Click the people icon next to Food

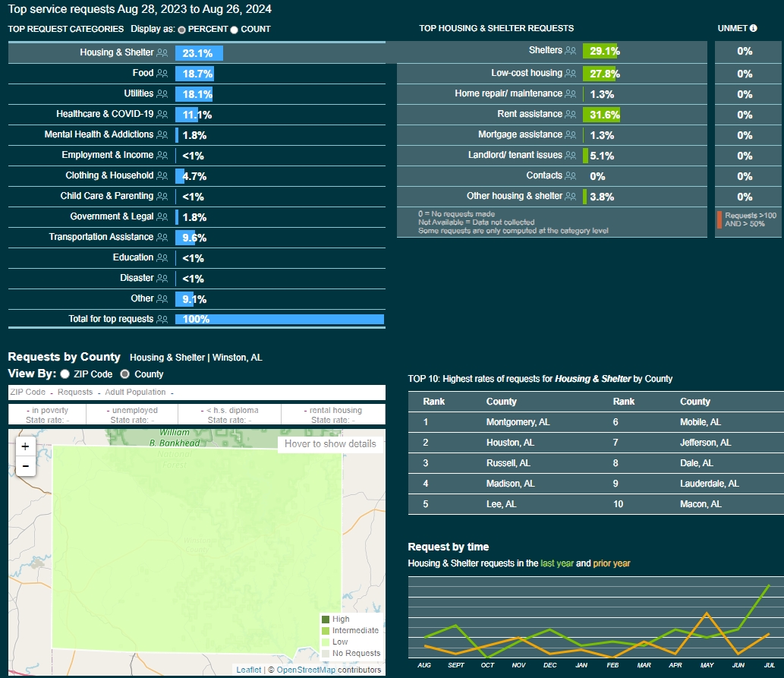tap(162, 74)
